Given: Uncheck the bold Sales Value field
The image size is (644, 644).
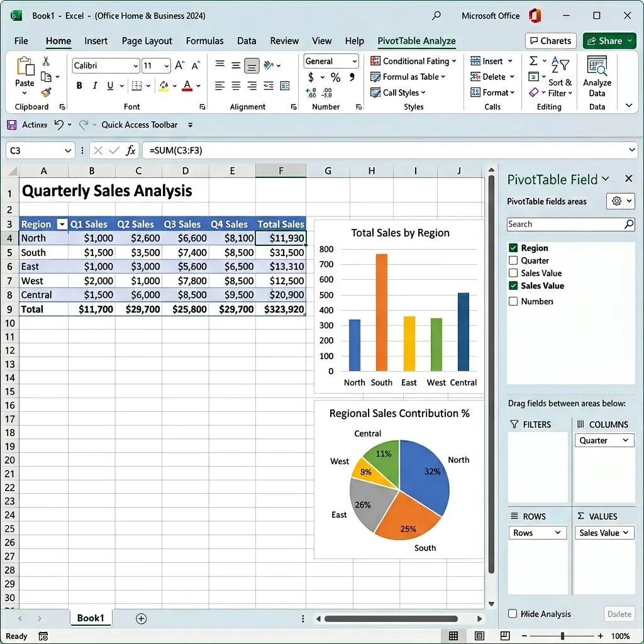Looking at the screenshot, I should pyautogui.click(x=513, y=286).
